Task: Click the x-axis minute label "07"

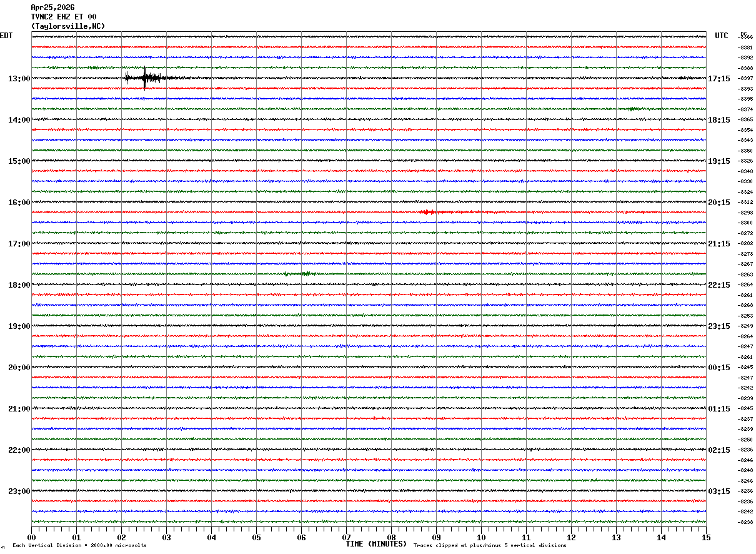Action: click(346, 538)
